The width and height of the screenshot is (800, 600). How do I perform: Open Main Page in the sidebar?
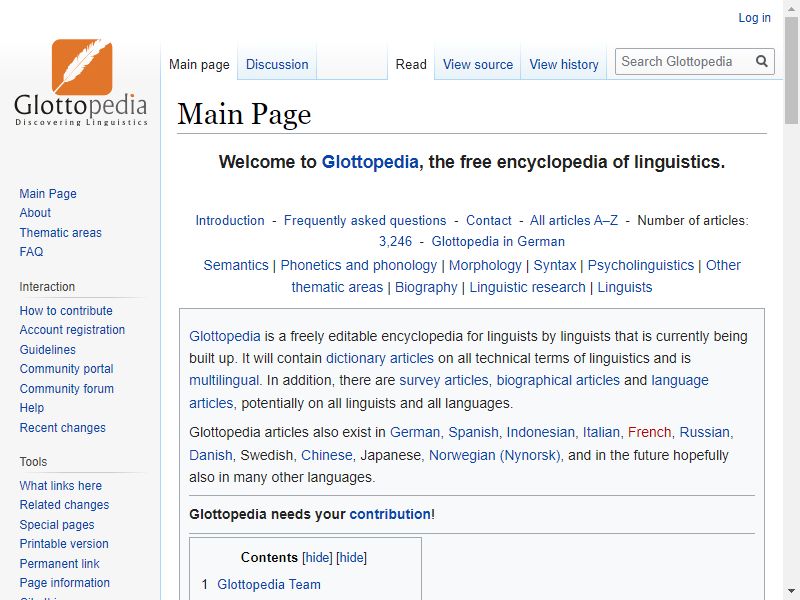tap(48, 194)
